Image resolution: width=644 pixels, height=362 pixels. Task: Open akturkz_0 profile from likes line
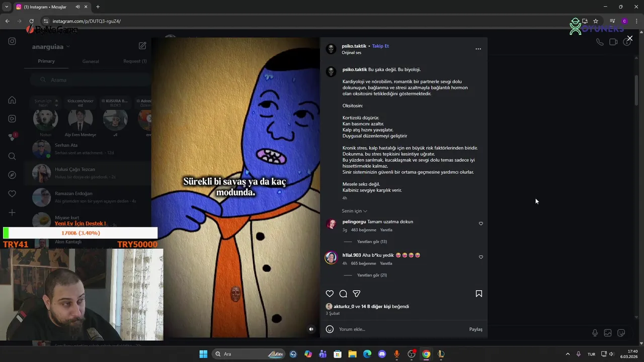coord(344,307)
